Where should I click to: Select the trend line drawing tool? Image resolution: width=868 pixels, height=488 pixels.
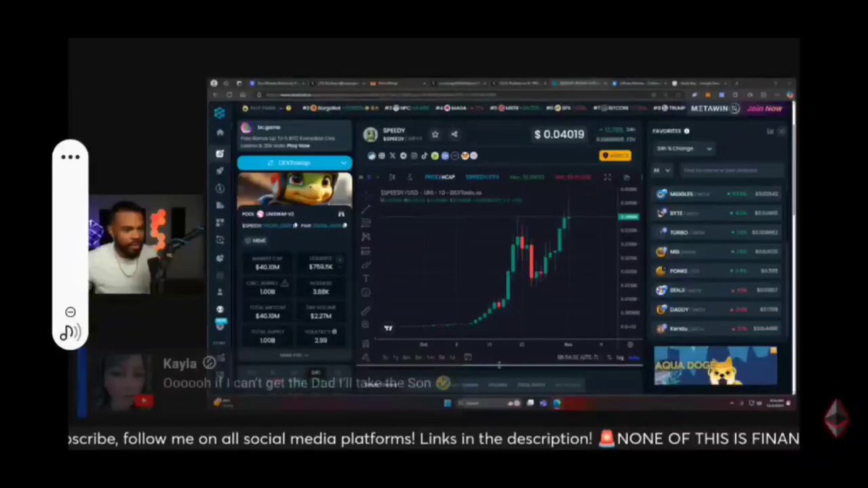click(x=366, y=209)
